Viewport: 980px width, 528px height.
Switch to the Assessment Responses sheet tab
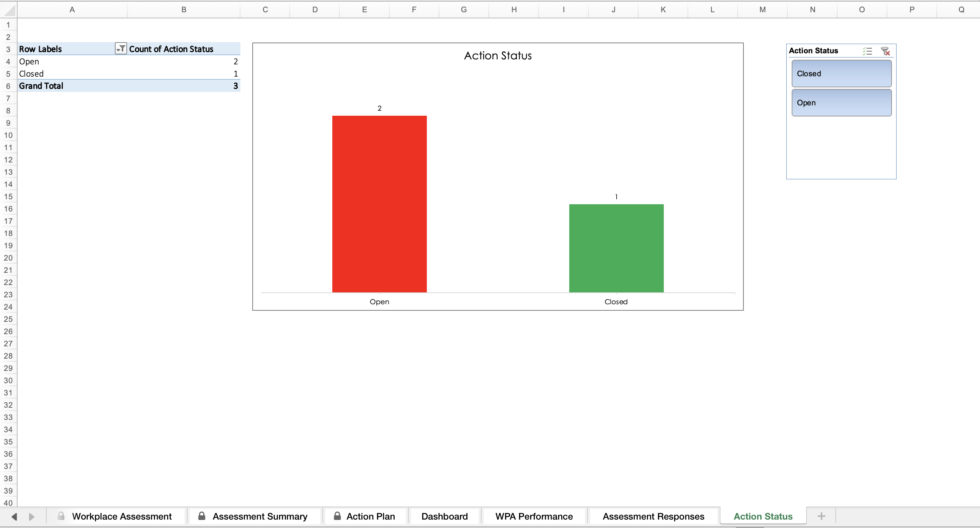click(653, 517)
